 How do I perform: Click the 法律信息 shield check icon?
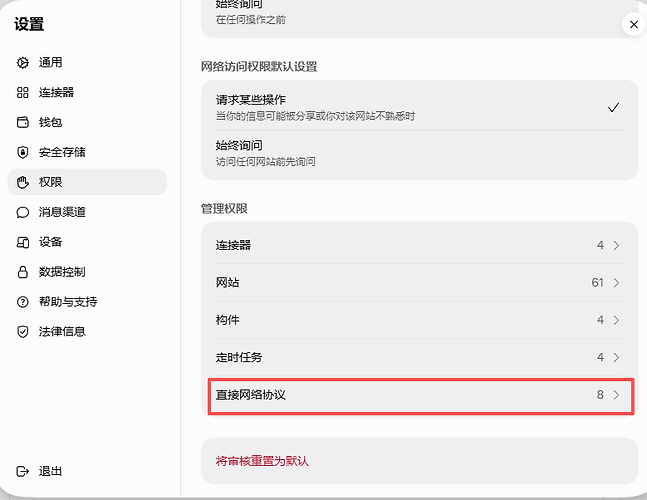23,332
